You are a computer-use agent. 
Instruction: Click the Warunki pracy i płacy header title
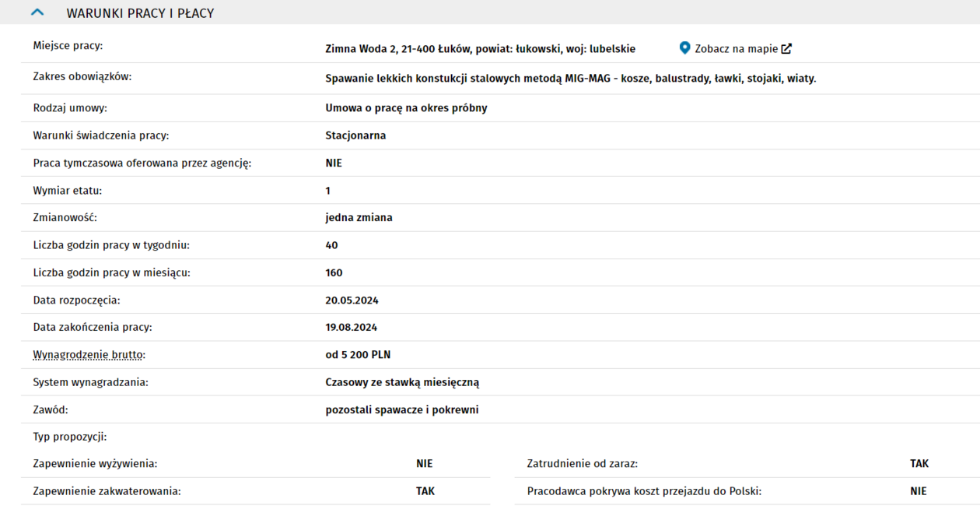[x=140, y=13]
